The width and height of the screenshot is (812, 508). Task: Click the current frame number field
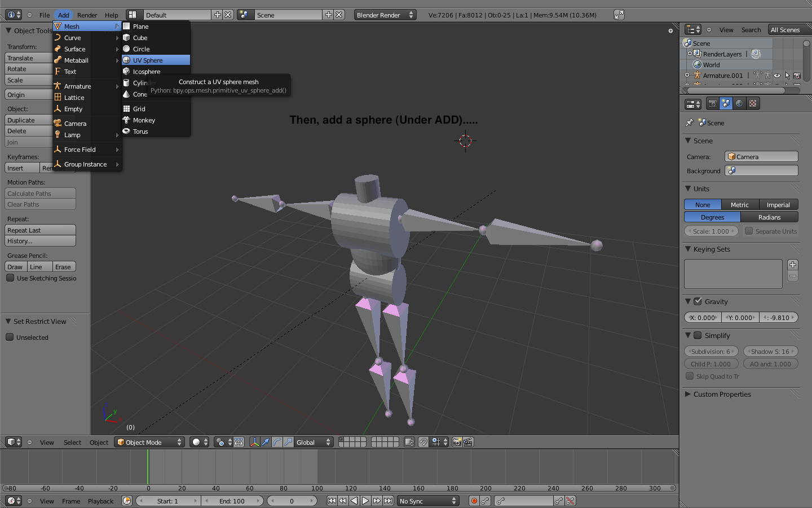(x=292, y=501)
